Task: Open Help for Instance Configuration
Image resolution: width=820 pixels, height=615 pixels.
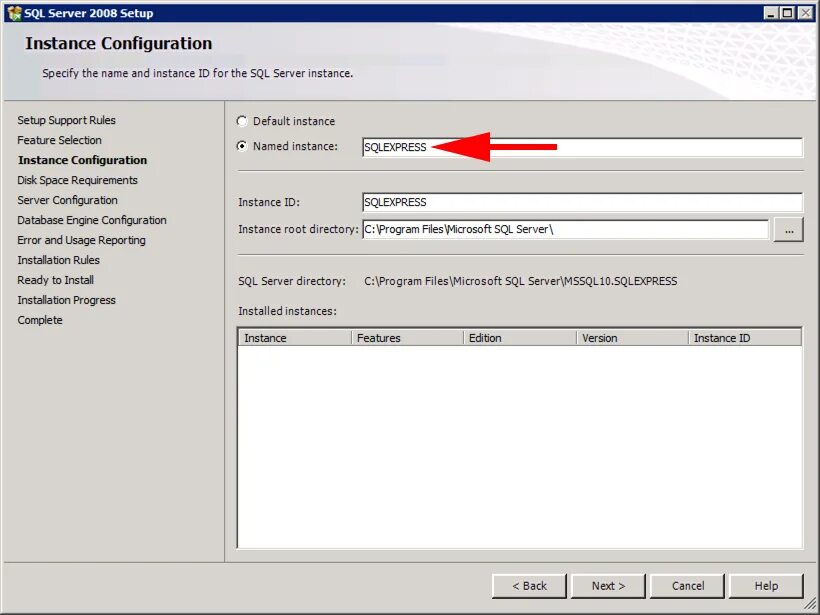Action: point(766,586)
